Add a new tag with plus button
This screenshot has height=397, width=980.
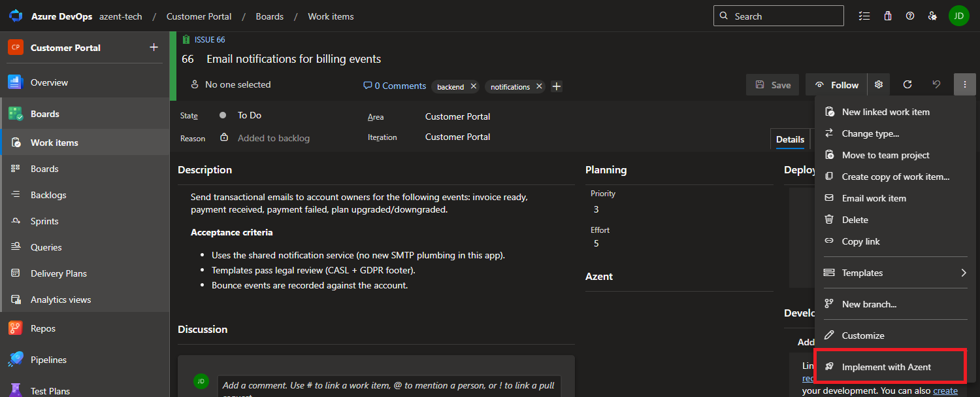tap(557, 86)
